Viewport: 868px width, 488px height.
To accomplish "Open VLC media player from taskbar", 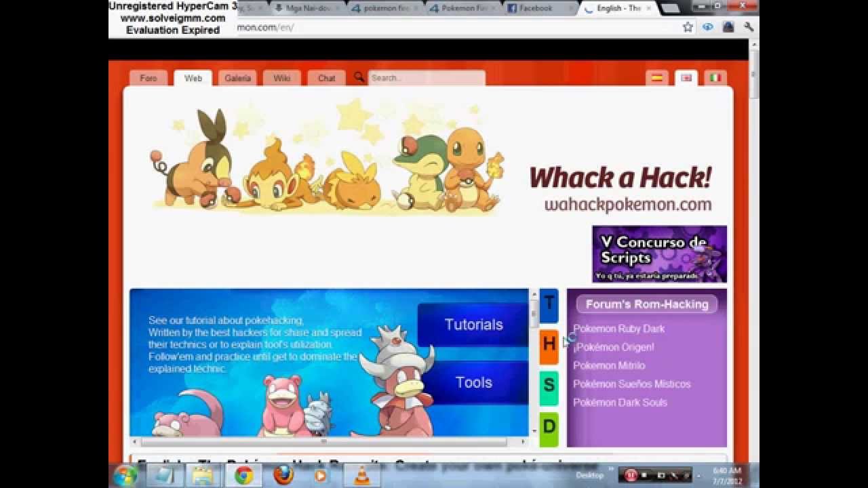I will pyautogui.click(x=363, y=475).
